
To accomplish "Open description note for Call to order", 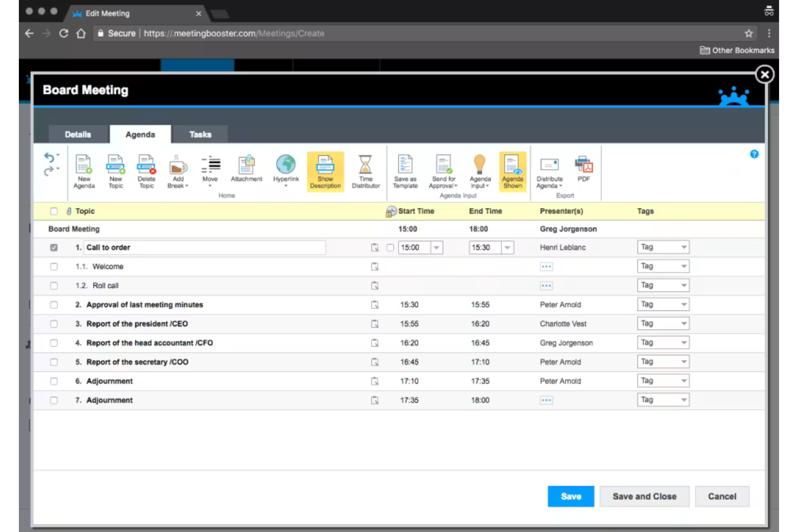I will click(x=375, y=247).
